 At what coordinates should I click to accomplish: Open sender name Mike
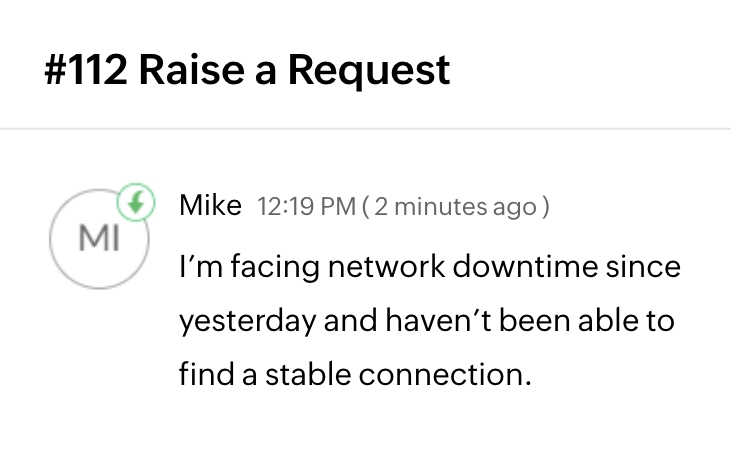click(x=210, y=206)
